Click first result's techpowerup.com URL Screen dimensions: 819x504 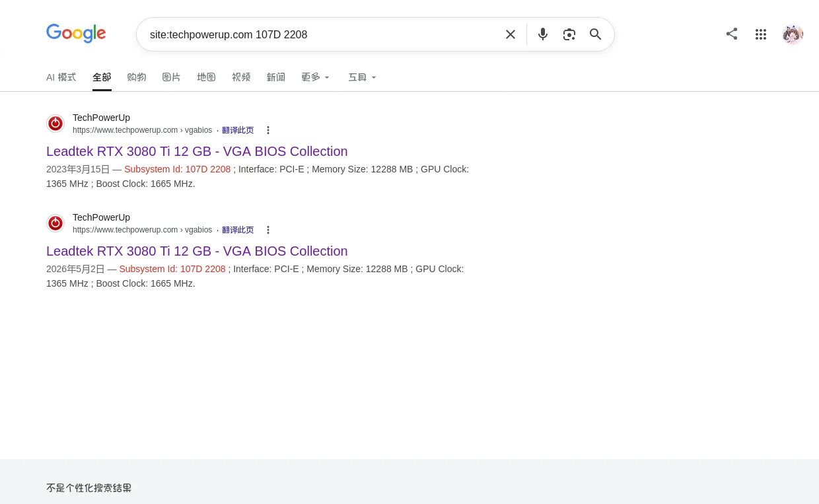(142, 130)
